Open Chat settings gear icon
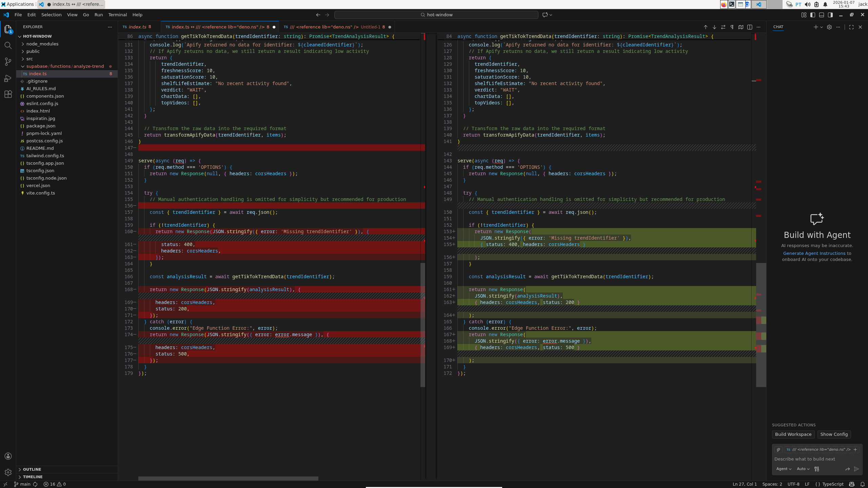 coord(829,27)
